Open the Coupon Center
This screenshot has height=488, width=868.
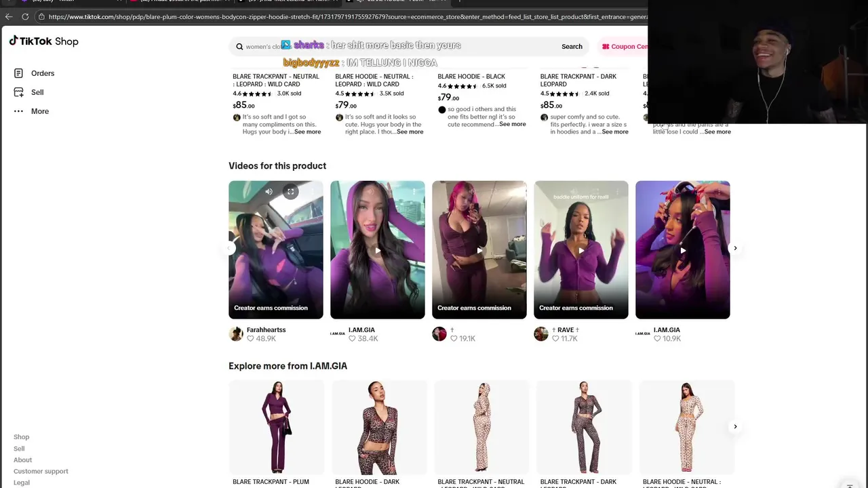coord(624,47)
